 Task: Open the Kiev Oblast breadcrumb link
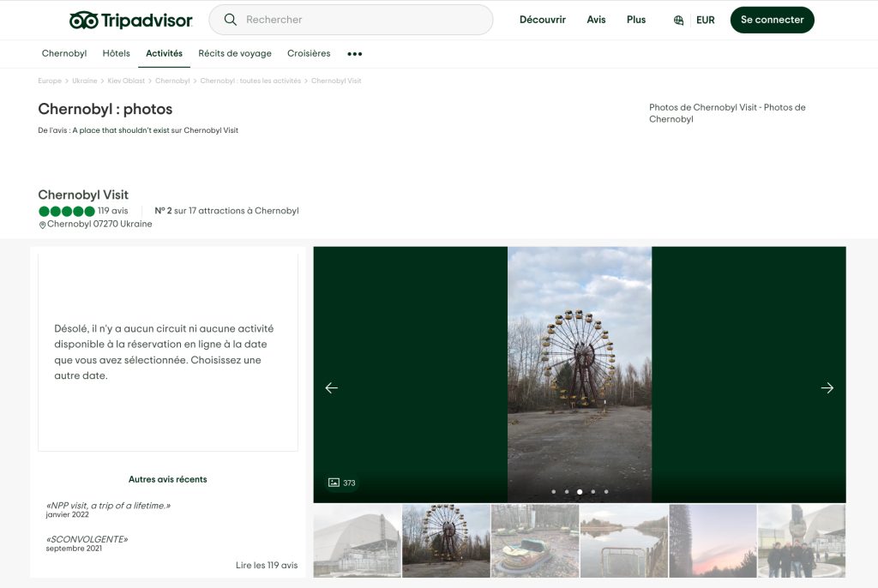pyautogui.click(x=126, y=81)
